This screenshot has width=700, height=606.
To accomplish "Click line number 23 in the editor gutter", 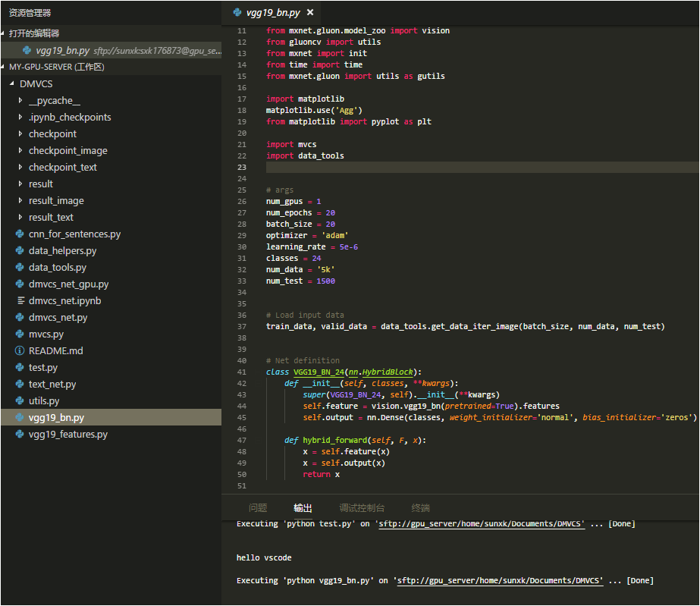I will (241, 167).
